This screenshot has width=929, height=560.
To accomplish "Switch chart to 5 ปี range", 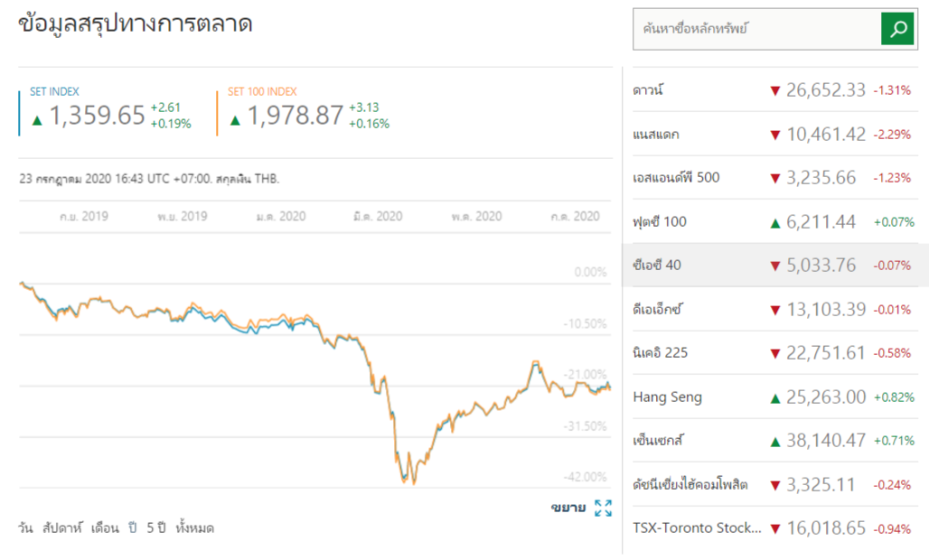I will (155, 527).
